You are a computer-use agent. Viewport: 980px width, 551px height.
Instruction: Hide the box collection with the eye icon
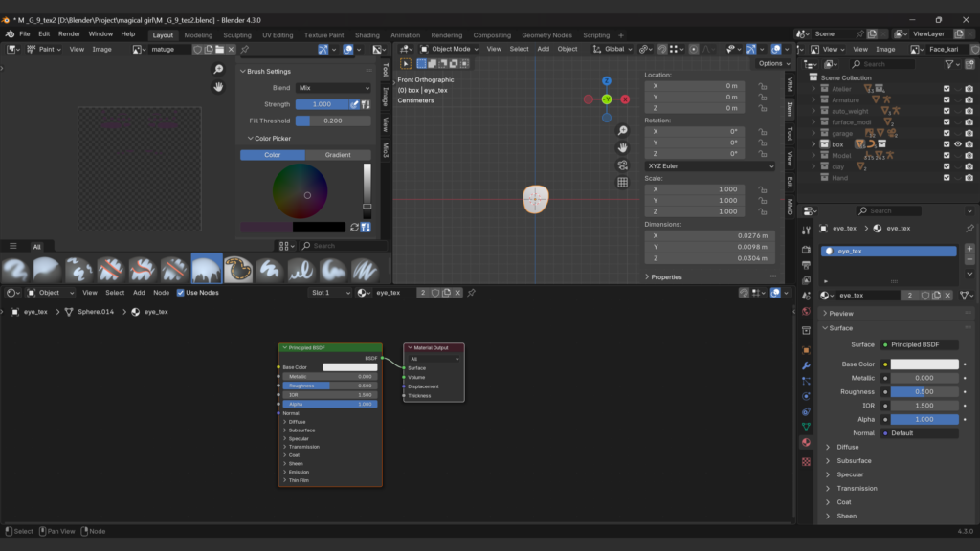[957, 144]
